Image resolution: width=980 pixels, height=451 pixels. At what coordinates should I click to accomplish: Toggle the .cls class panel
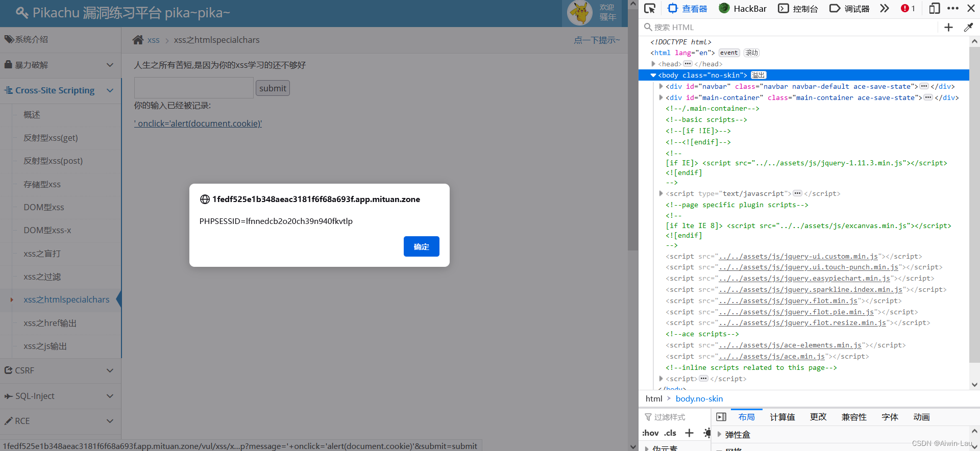[x=670, y=433]
